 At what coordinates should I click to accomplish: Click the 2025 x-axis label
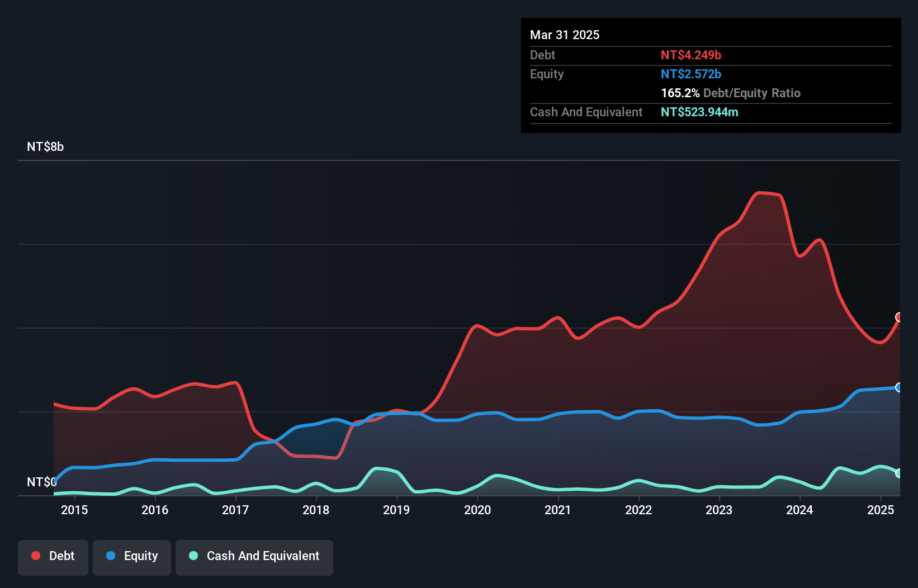(x=881, y=510)
